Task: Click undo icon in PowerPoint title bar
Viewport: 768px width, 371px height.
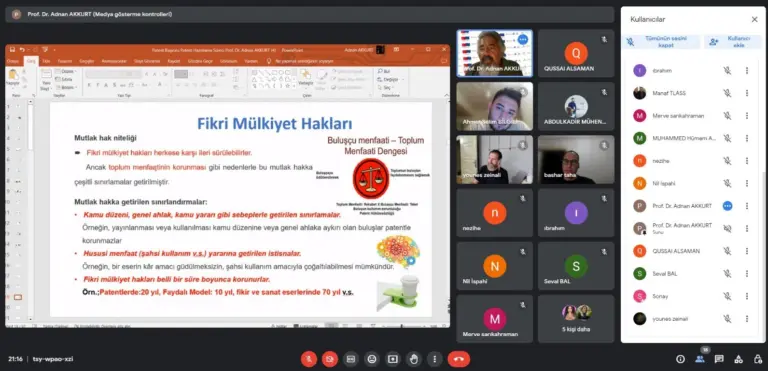Action: click(22, 49)
